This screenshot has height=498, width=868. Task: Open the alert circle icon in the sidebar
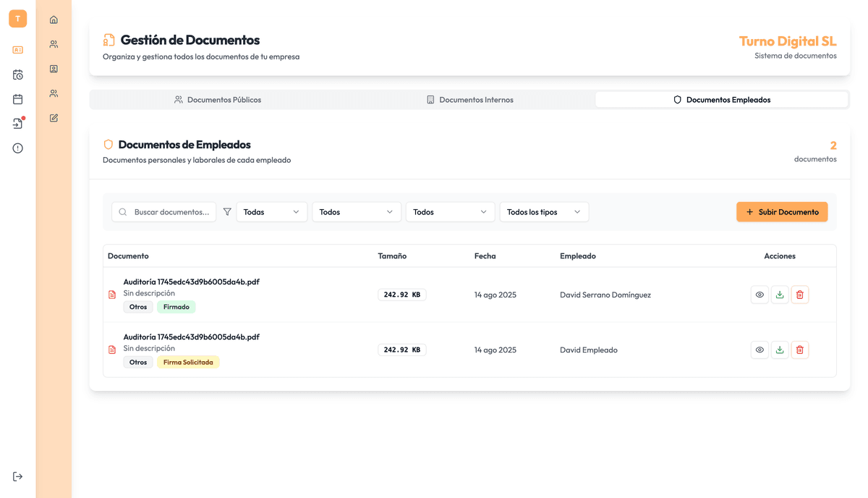18,148
